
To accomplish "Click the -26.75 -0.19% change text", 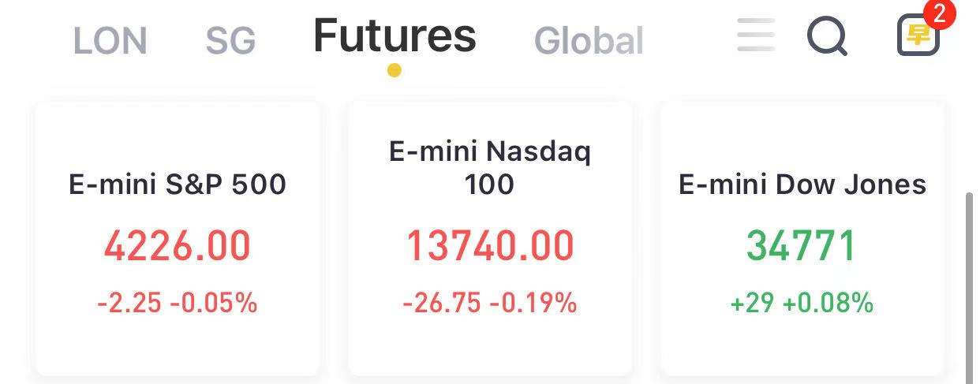I will pos(490,303).
